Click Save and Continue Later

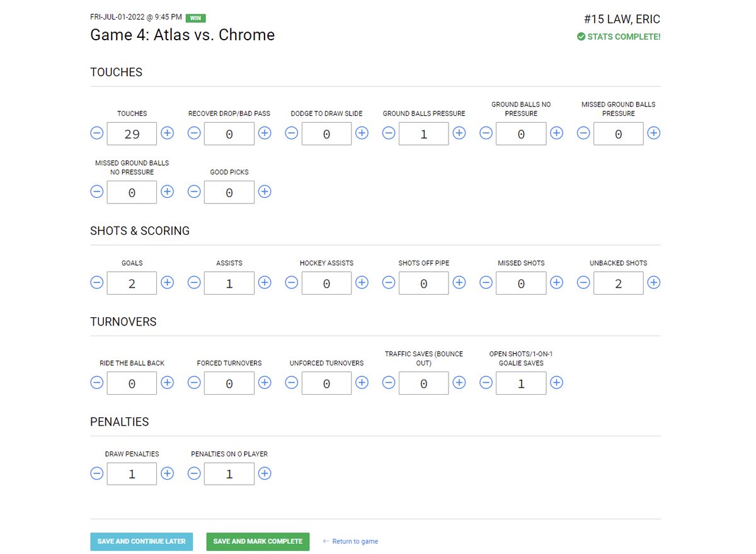coord(142,541)
